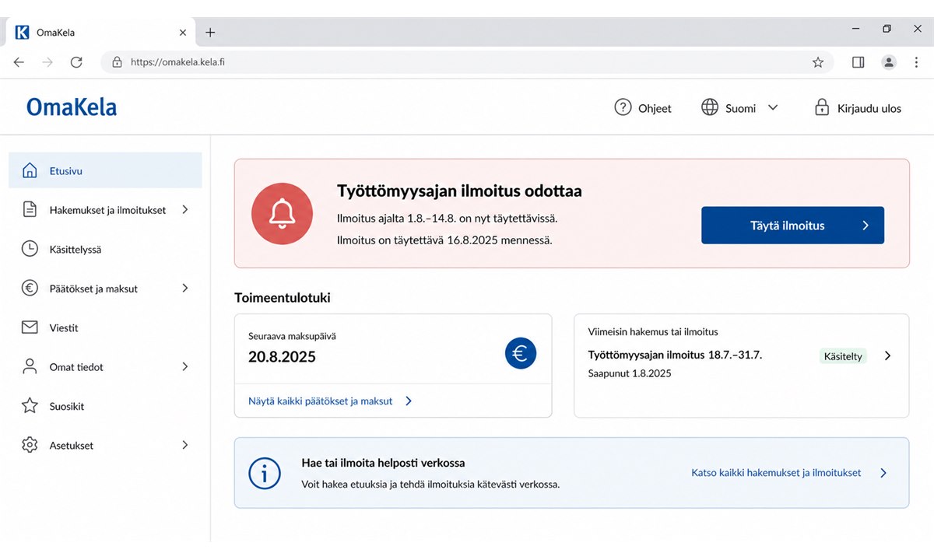The width and height of the screenshot is (934, 560).
Task: Click the Asetukset gear icon
Action: [30, 445]
